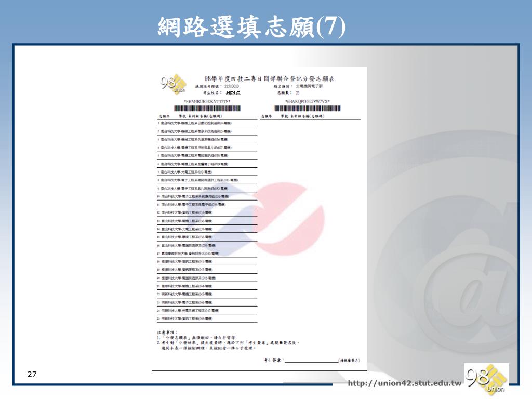Image resolution: width=532 pixels, height=399 pixels.
Task: Select choice row 20 with code 043-電機
Action: [207, 278]
